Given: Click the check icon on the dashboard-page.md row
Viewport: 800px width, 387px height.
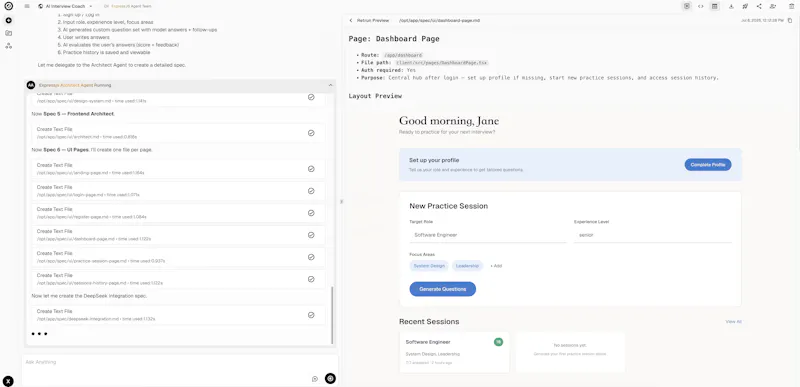Looking at the screenshot, I should [x=311, y=235].
